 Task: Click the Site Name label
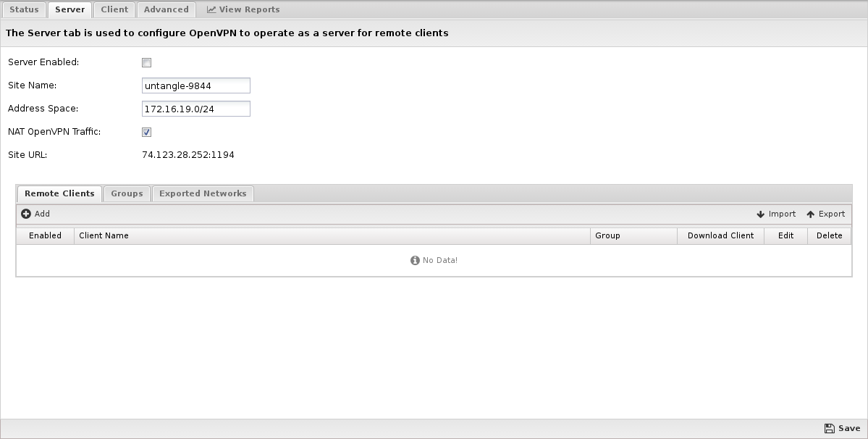(32, 85)
